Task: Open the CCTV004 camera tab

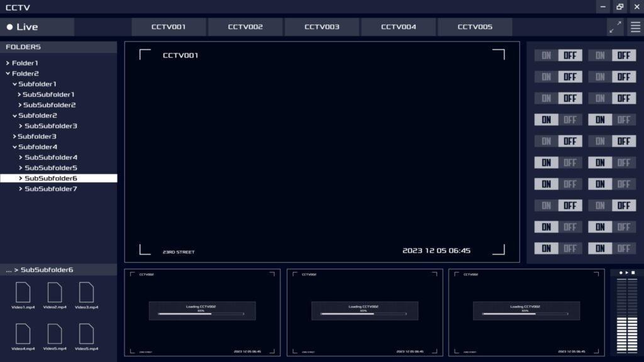Action: tap(398, 27)
